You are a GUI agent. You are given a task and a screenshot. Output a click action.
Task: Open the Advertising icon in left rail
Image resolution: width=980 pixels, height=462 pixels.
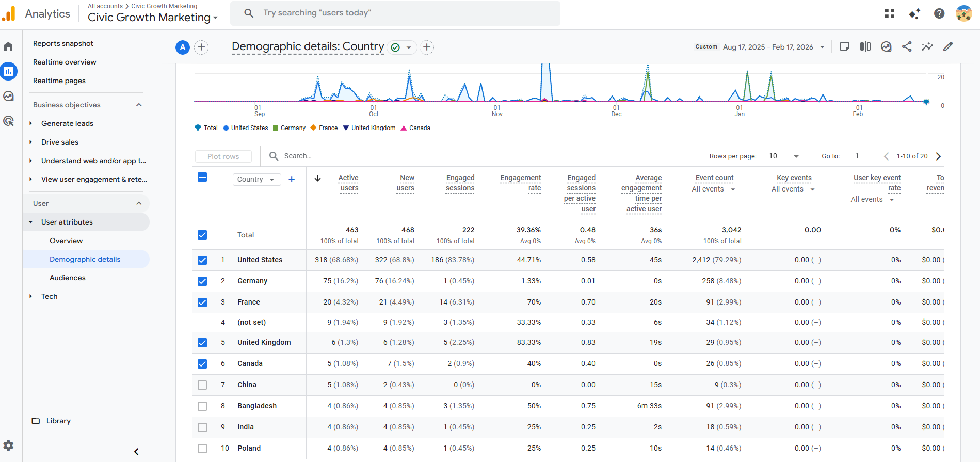8,121
